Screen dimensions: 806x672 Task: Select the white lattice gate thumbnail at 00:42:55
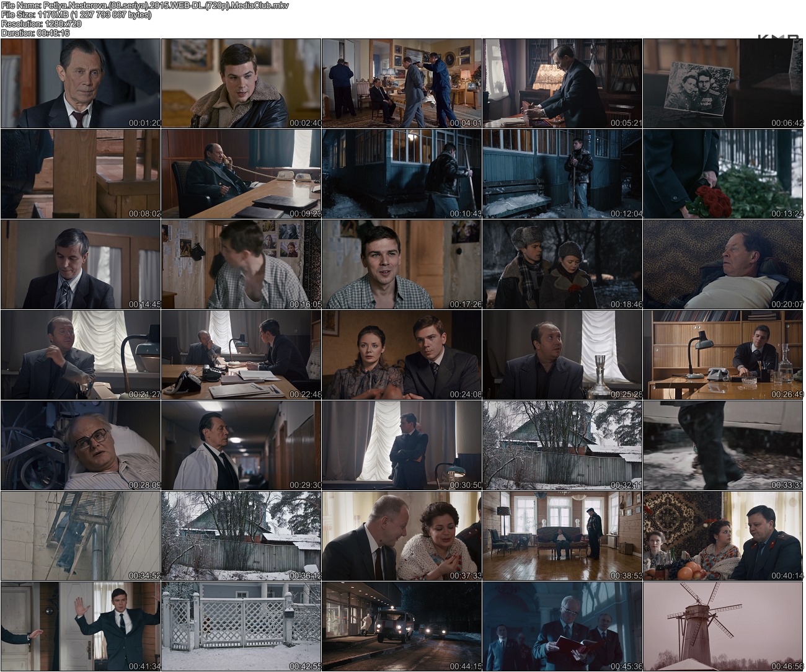[241, 626]
